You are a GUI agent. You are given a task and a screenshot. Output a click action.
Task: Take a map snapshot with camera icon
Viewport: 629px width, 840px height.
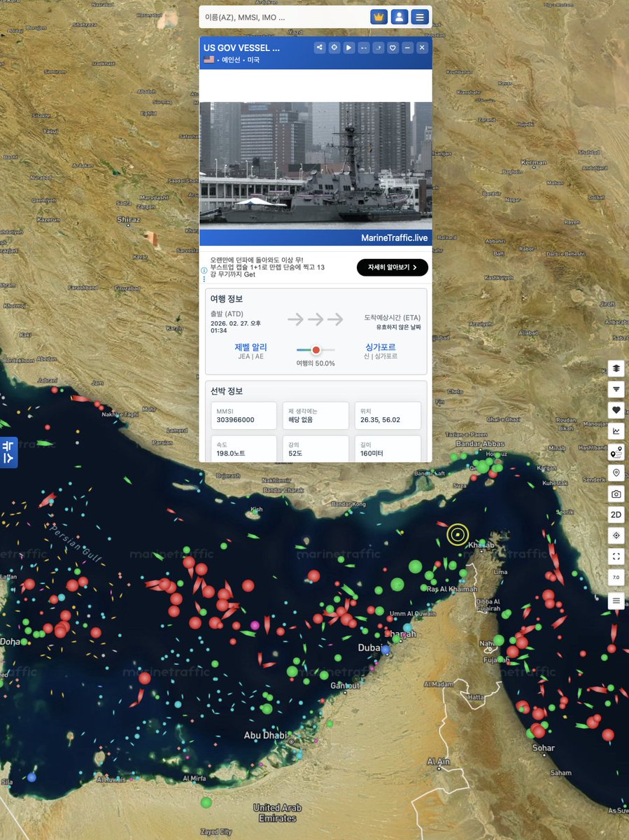(616, 494)
